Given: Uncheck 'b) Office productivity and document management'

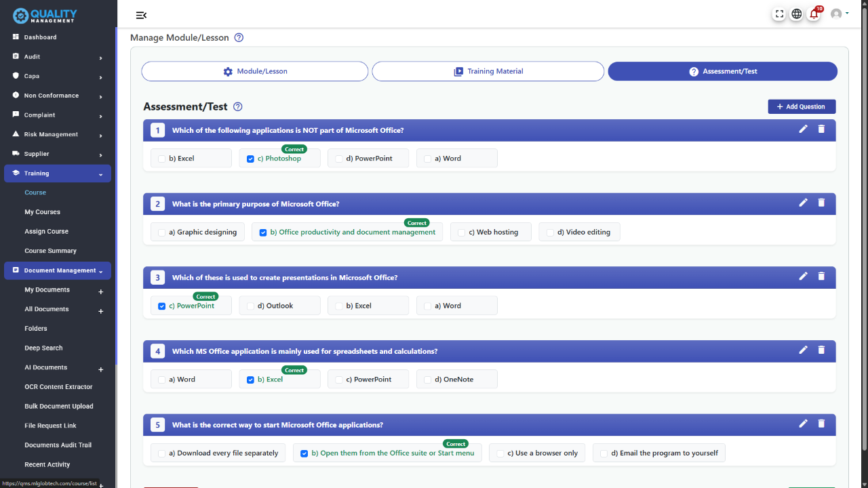Looking at the screenshot, I should (263, 232).
